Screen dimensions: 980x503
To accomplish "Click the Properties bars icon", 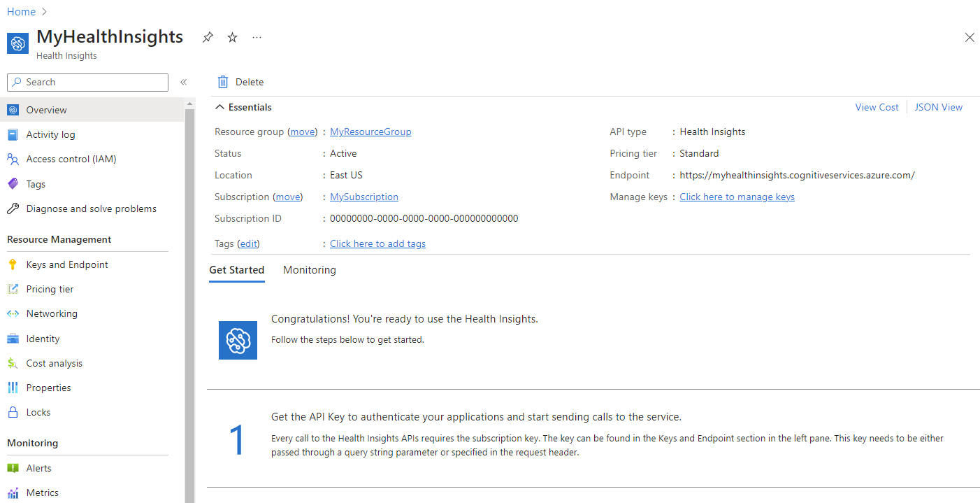I will click(x=13, y=388).
